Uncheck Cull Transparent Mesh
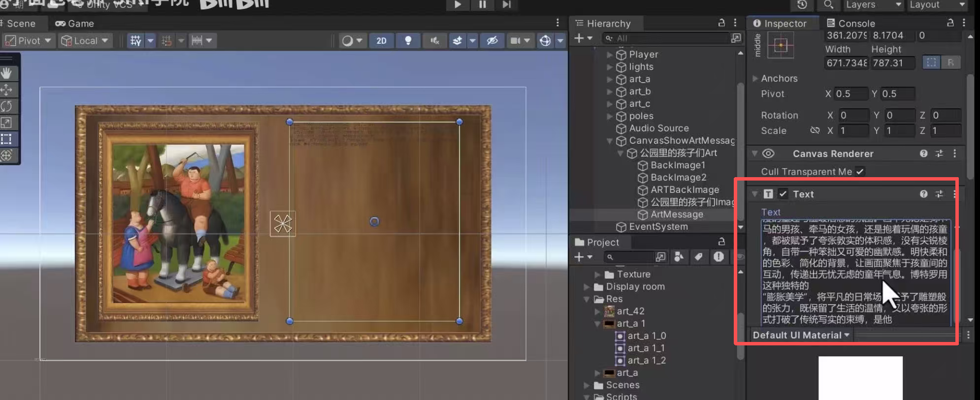Image resolution: width=980 pixels, height=400 pixels. pyautogui.click(x=859, y=172)
